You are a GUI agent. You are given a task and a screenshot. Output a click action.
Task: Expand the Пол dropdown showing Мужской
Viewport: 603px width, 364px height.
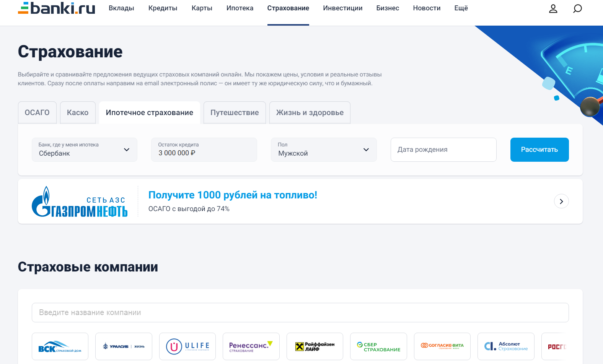coord(324,149)
